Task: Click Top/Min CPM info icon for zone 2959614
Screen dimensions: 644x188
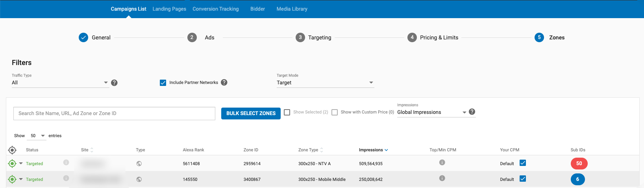Action: click(x=442, y=162)
